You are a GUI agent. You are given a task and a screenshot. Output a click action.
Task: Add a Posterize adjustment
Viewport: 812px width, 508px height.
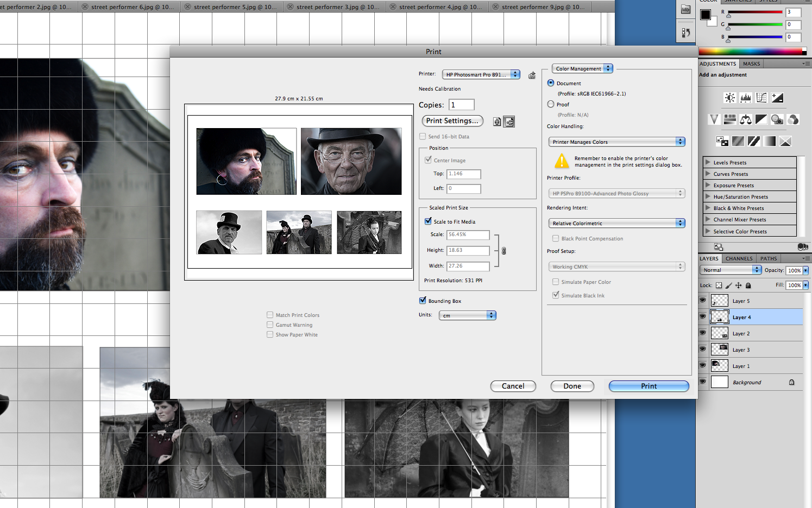pos(738,141)
